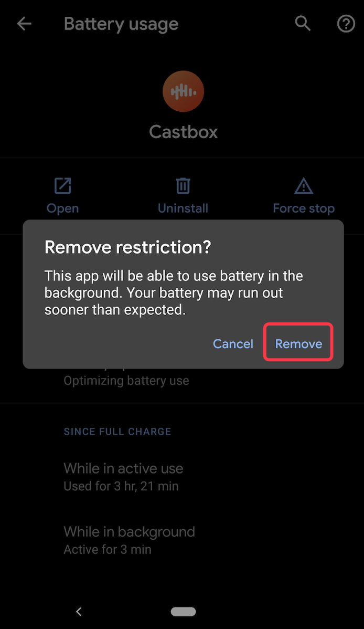Confirm by tapping Remove
The height and width of the screenshot is (629, 364).
tap(298, 343)
